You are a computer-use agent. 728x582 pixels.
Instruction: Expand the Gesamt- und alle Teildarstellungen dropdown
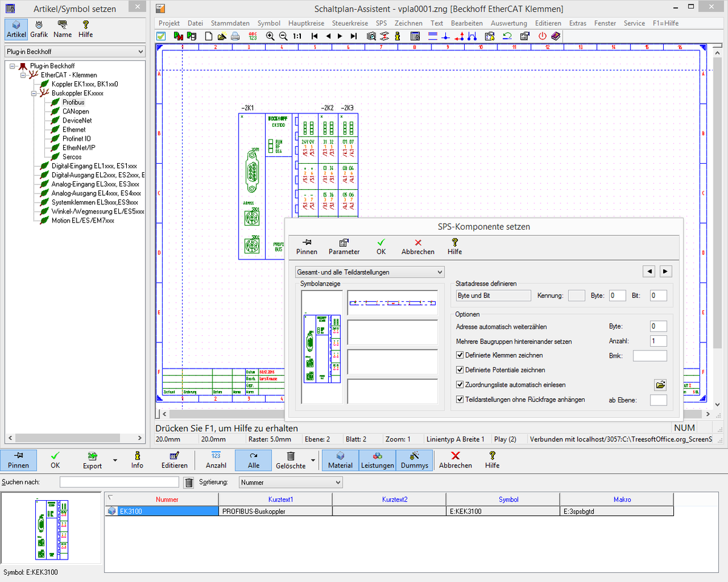coord(369,272)
